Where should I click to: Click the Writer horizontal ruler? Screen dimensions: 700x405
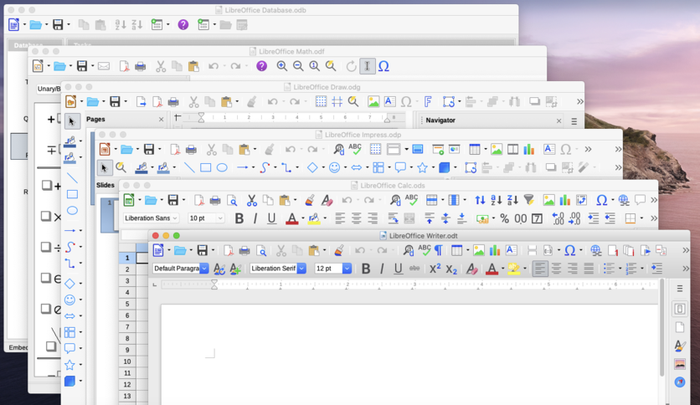pyautogui.click(x=409, y=284)
